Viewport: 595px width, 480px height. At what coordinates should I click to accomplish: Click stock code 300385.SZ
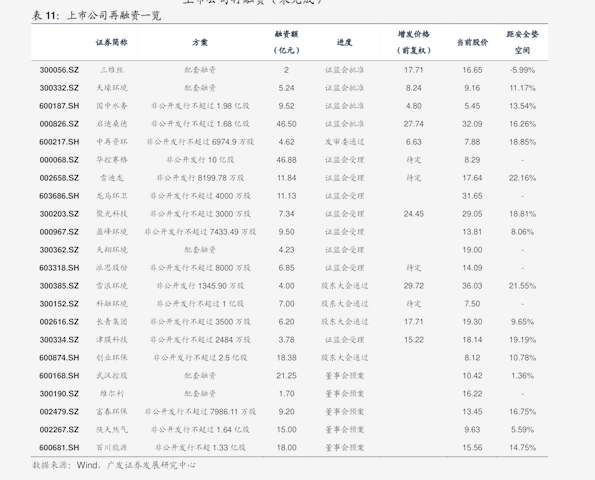tap(59, 286)
